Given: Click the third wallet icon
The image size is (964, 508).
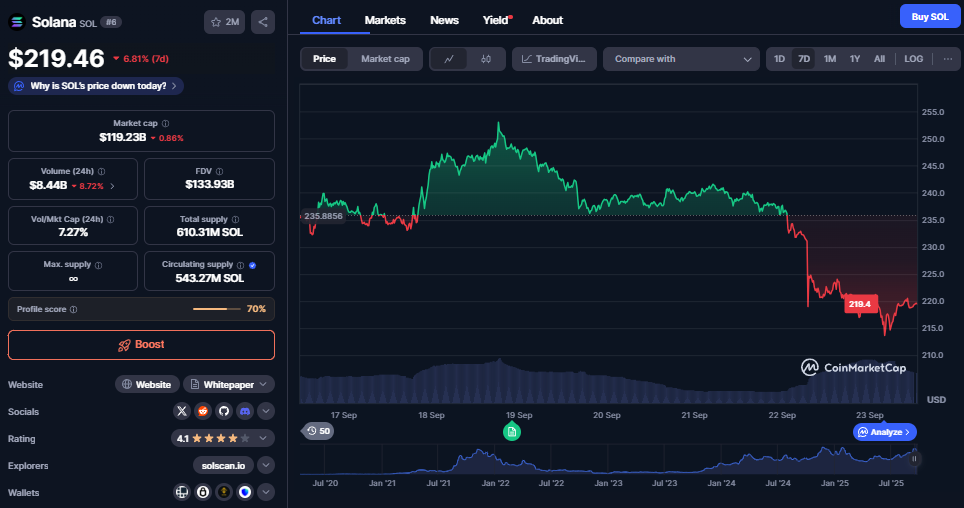Looking at the screenshot, I should [224, 492].
